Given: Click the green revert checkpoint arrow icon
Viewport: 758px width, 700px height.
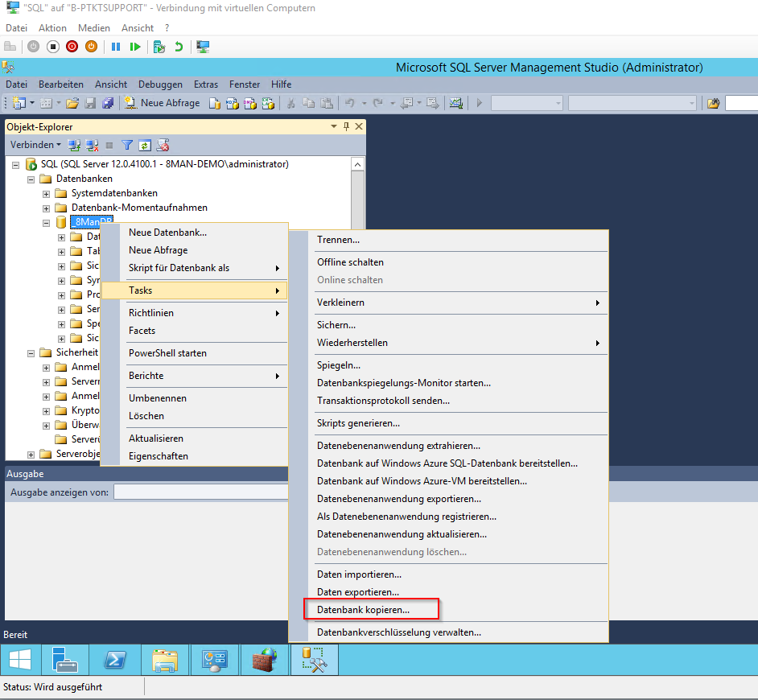Looking at the screenshot, I should tap(178, 47).
